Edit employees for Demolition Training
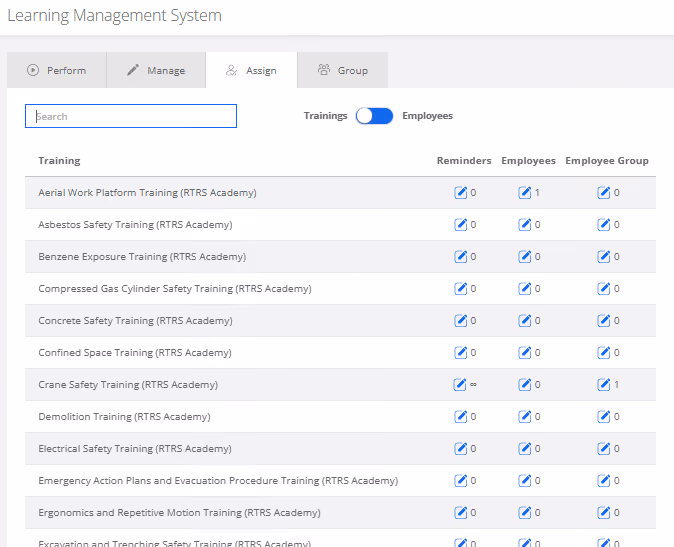This screenshot has width=674, height=547. click(x=524, y=416)
